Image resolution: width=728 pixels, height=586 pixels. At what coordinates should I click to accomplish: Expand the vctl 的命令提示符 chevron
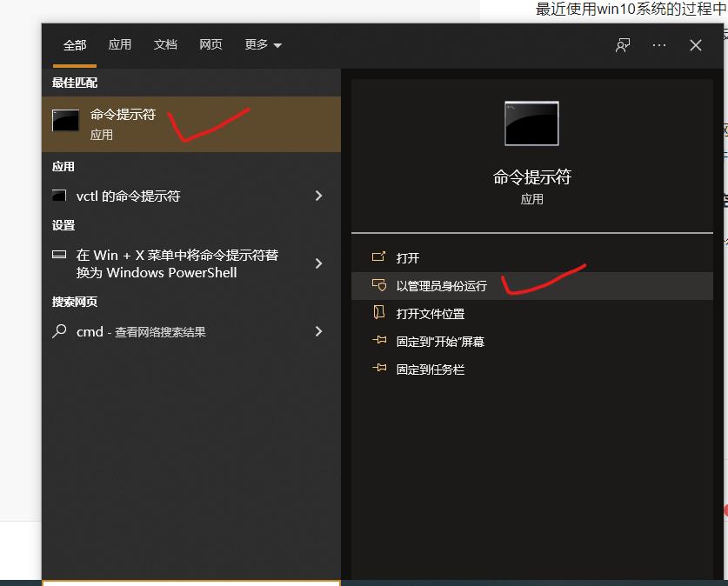318,196
